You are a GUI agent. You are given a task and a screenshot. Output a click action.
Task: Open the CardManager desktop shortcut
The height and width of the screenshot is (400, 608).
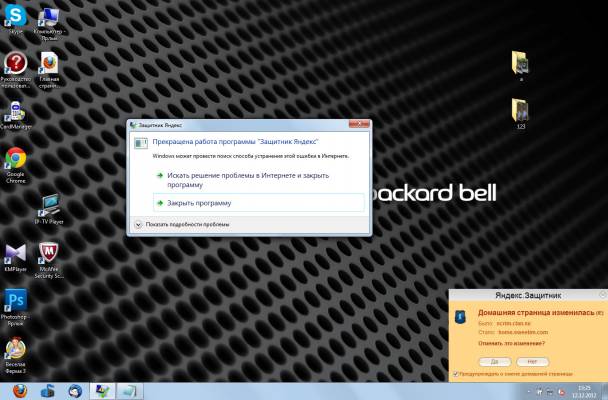[x=16, y=115]
